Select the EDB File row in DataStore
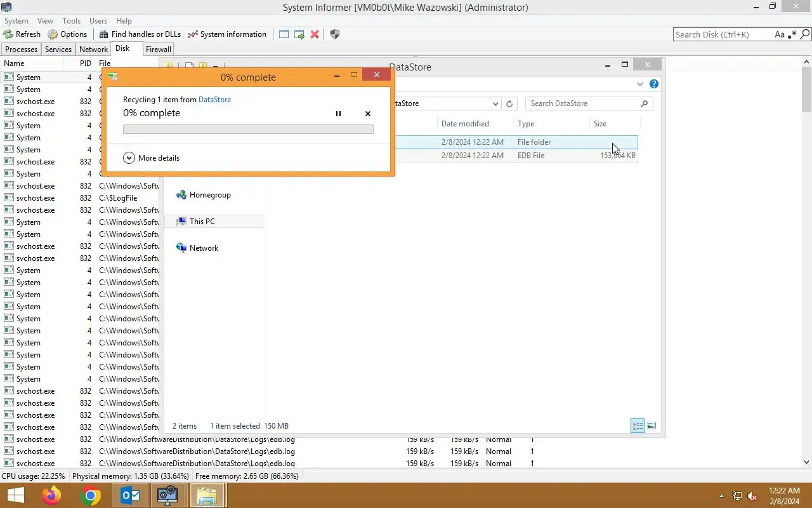Image resolution: width=812 pixels, height=508 pixels. click(515, 156)
